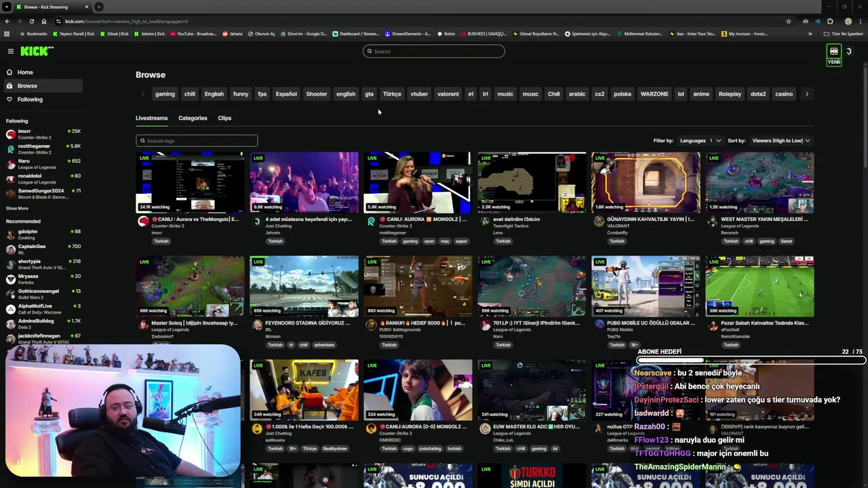Expand Following list with Show More
The height and width of the screenshot is (488, 868).
pyautogui.click(x=17, y=208)
